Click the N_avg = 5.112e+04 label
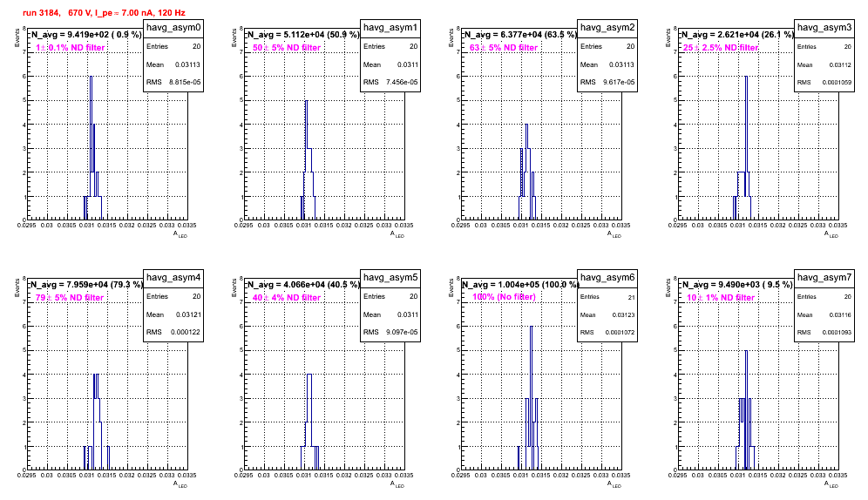The width and height of the screenshot is (868, 500). coord(303,35)
